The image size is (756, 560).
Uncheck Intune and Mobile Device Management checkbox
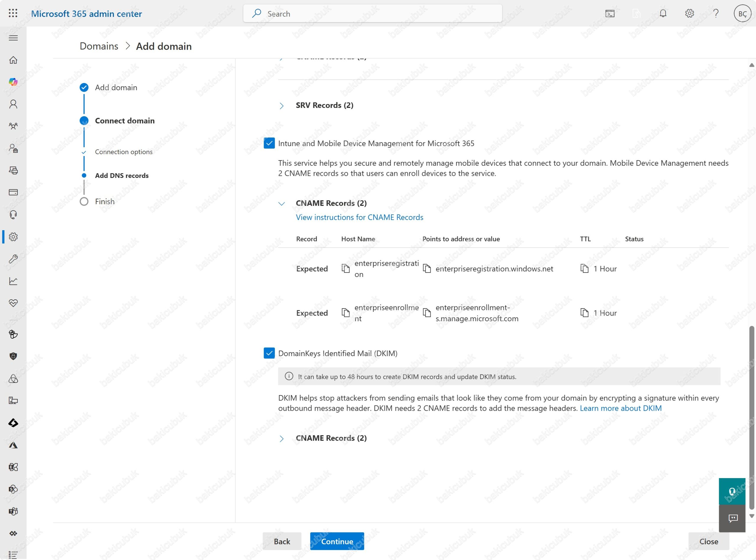pyautogui.click(x=269, y=143)
